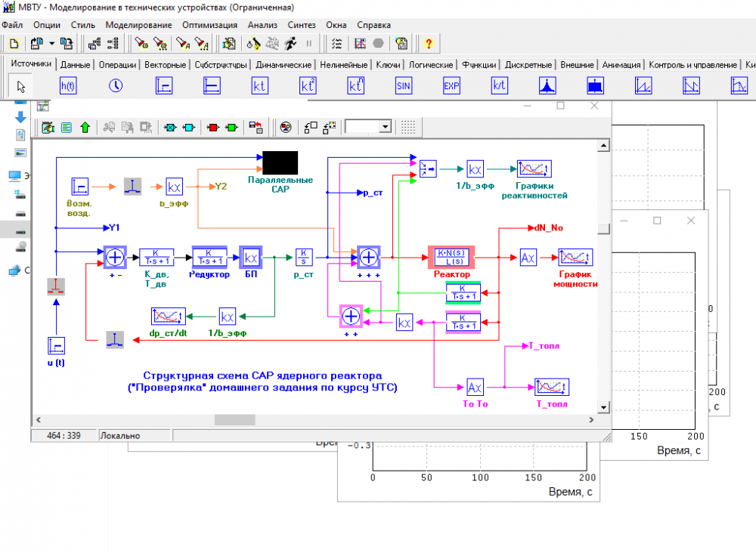Screen dimensions: 756x550
Task: Select the h(t) step source block
Action: [68, 86]
